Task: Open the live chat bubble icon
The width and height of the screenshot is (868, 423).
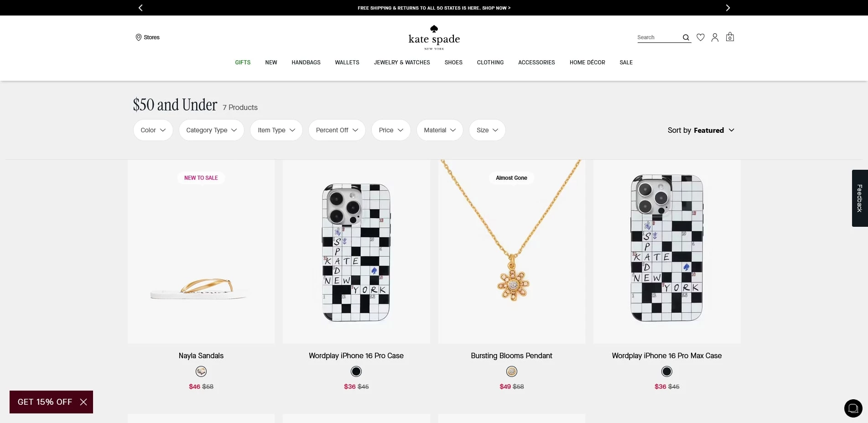Action: pos(853,408)
